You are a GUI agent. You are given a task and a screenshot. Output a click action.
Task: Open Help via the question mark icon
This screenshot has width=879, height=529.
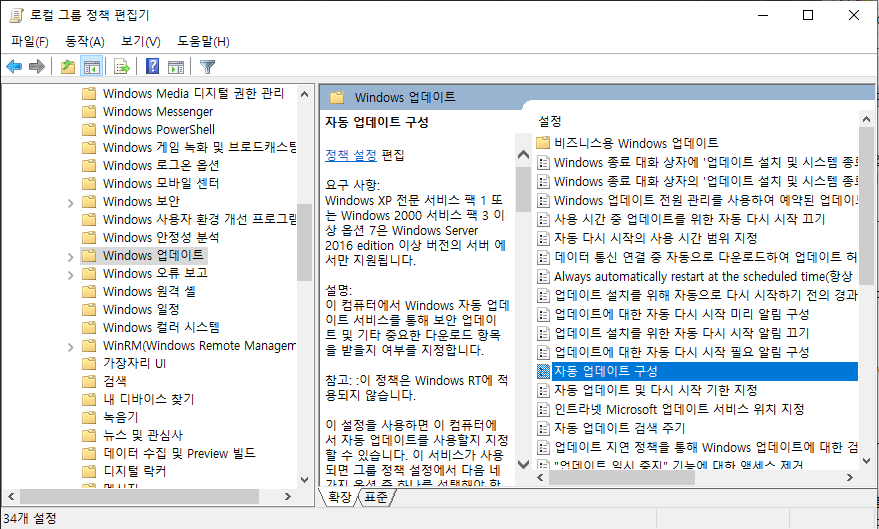152,67
